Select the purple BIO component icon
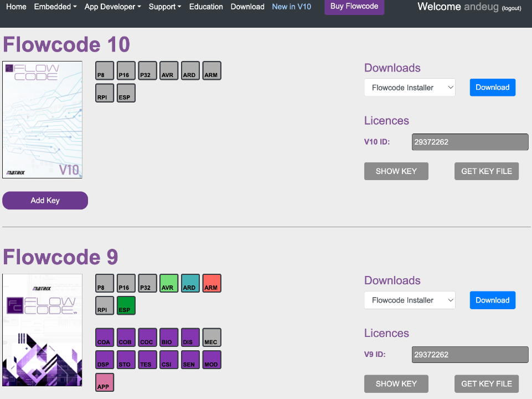Image resolution: width=532 pixels, height=399 pixels. tap(169, 337)
